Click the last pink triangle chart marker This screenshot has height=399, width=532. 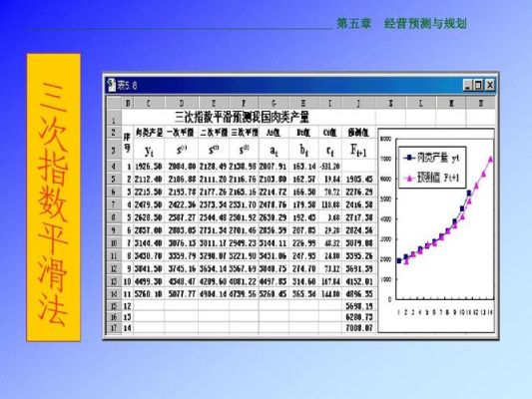[491, 159]
